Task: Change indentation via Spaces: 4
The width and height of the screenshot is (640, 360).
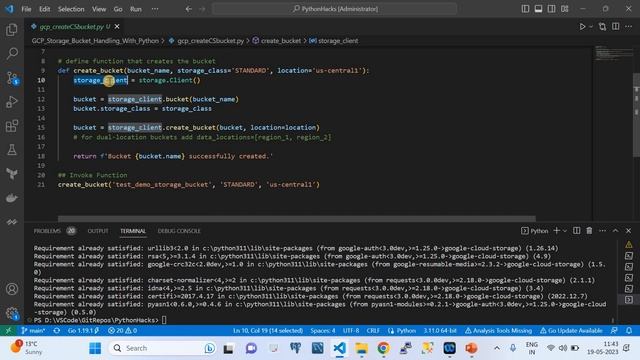Action: point(323,331)
